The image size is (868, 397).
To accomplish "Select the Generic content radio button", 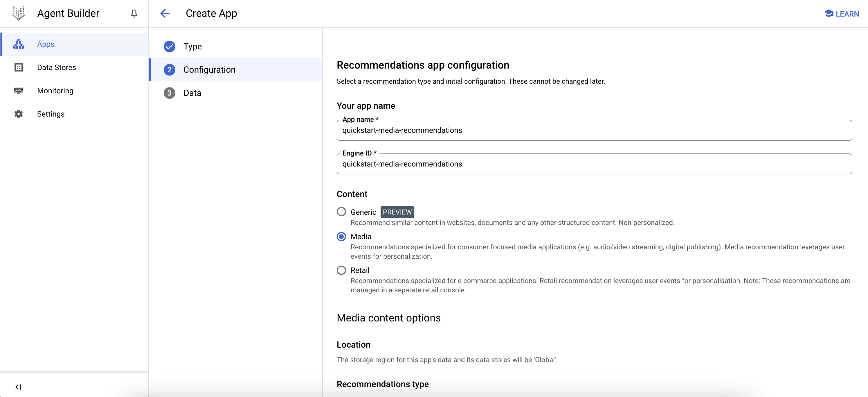I will [x=341, y=212].
